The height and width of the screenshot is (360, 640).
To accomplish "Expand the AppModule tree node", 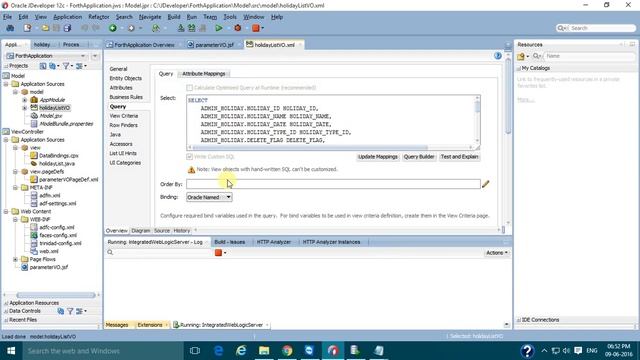I will [x=24, y=100].
